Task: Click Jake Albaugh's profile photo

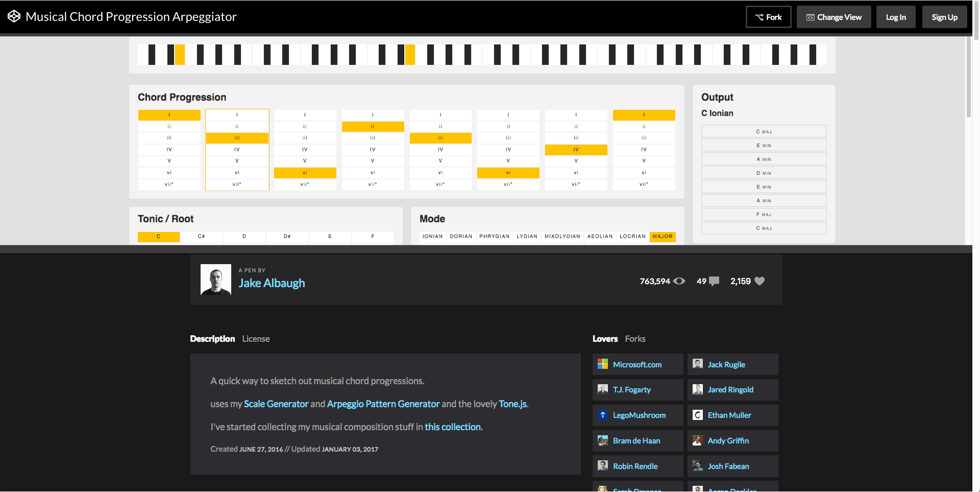Action: click(x=215, y=279)
